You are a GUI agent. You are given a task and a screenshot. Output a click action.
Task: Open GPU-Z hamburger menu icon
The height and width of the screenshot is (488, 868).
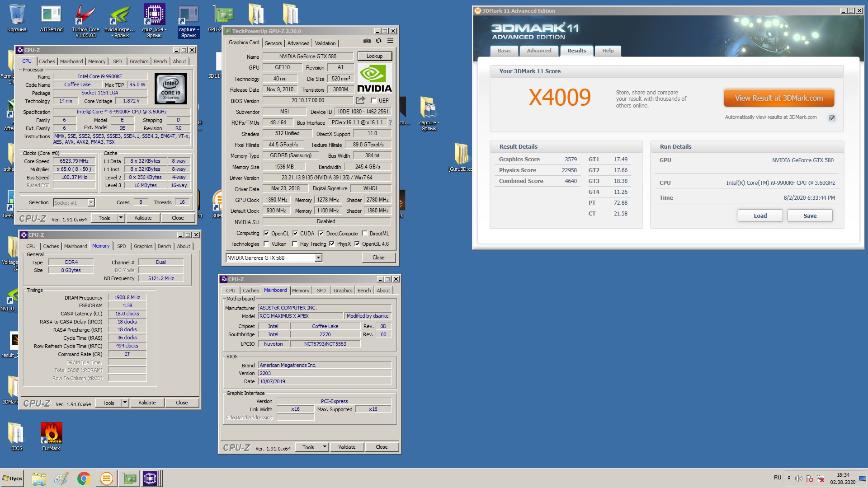[390, 41]
